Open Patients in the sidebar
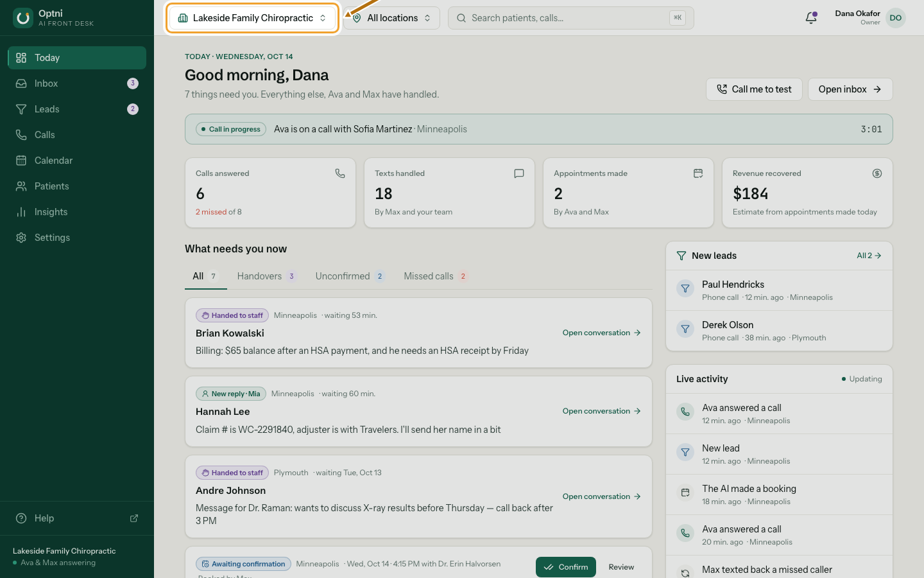Image resolution: width=924 pixels, height=578 pixels. pyautogui.click(x=77, y=186)
